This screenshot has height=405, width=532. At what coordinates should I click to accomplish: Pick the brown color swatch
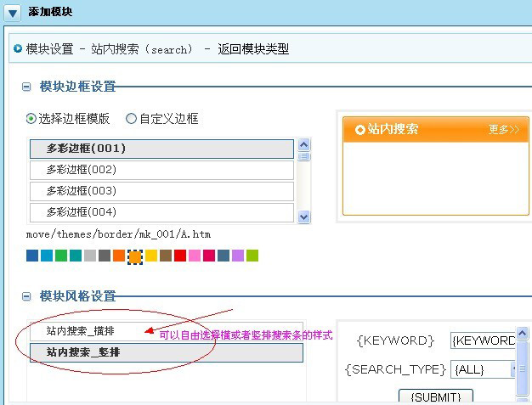[166, 256]
